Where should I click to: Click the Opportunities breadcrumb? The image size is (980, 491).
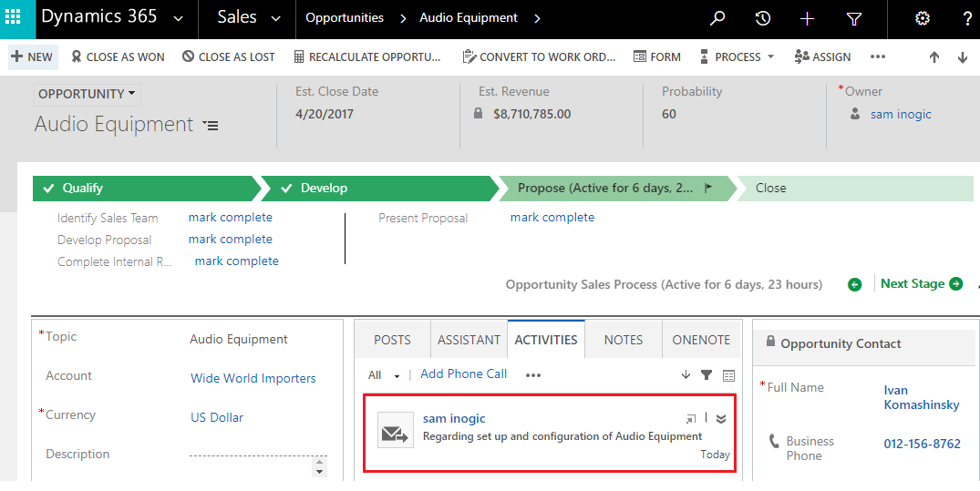[x=345, y=18]
